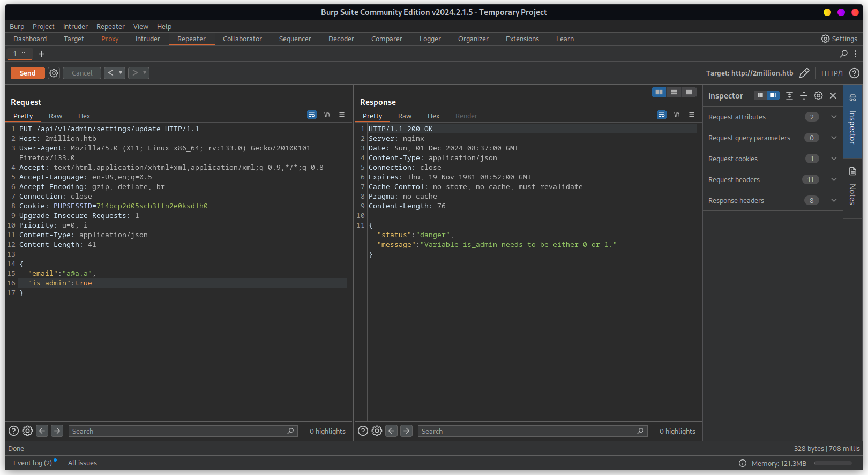Select the Request Hex view tab
This screenshot has width=868, height=475.
84,116
